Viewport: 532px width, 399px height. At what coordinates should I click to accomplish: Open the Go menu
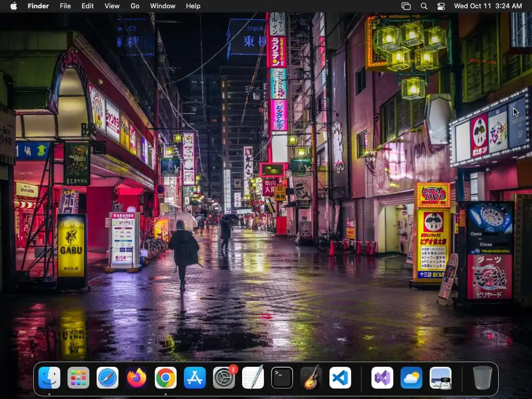(135, 6)
